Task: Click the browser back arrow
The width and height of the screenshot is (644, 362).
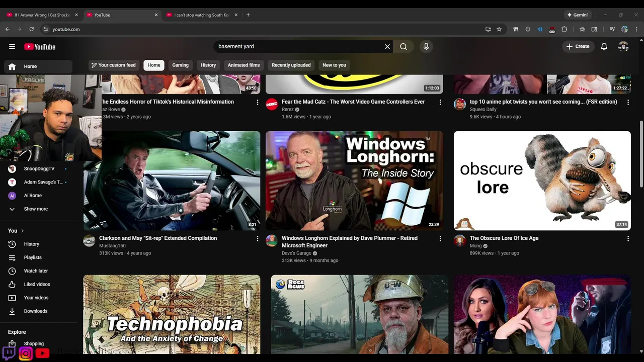Action: (x=8, y=29)
